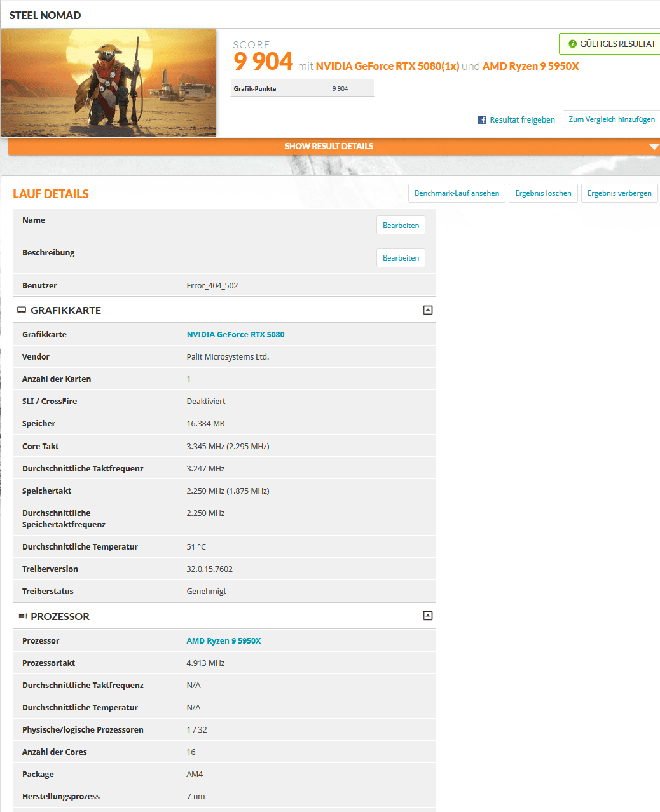Click physical/logical processors value 1 / 32

tap(196, 730)
